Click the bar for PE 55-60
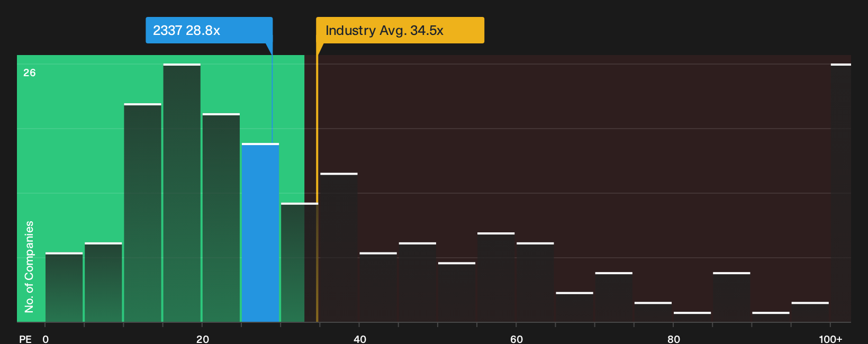The width and height of the screenshot is (868, 344). pos(496,277)
